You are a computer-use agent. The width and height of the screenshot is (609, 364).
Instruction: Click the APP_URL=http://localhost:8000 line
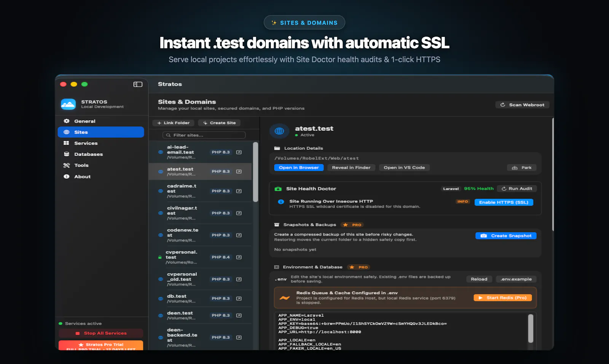pyautogui.click(x=320, y=332)
